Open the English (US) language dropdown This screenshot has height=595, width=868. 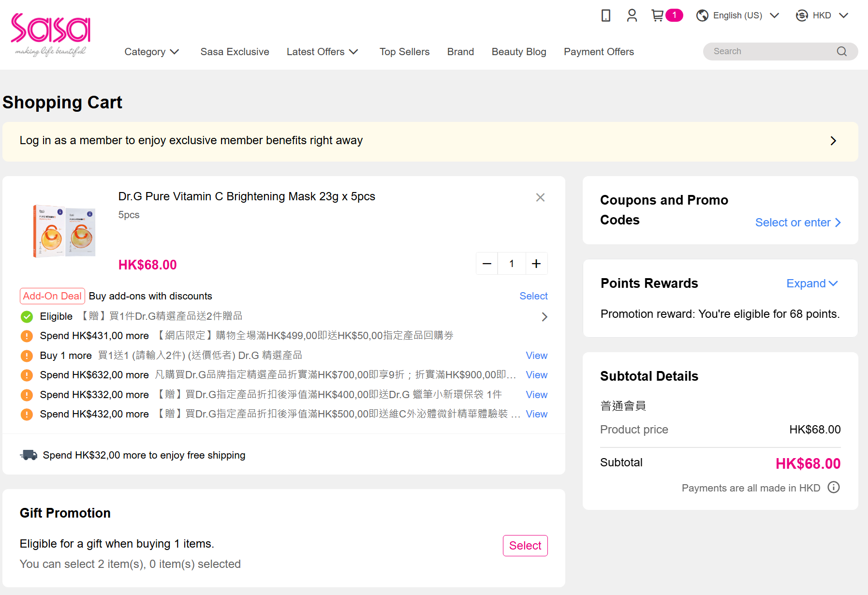click(738, 15)
